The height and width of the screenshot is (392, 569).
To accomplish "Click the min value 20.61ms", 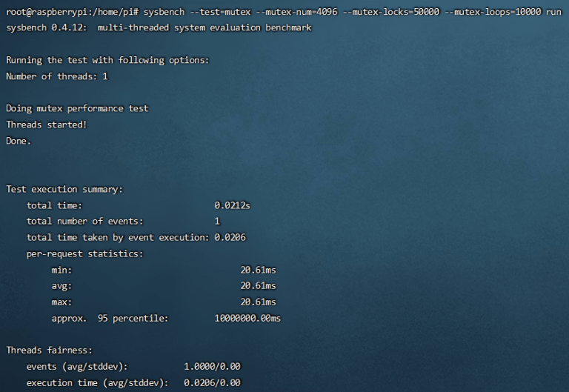I will pyautogui.click(x=258, y=270).
